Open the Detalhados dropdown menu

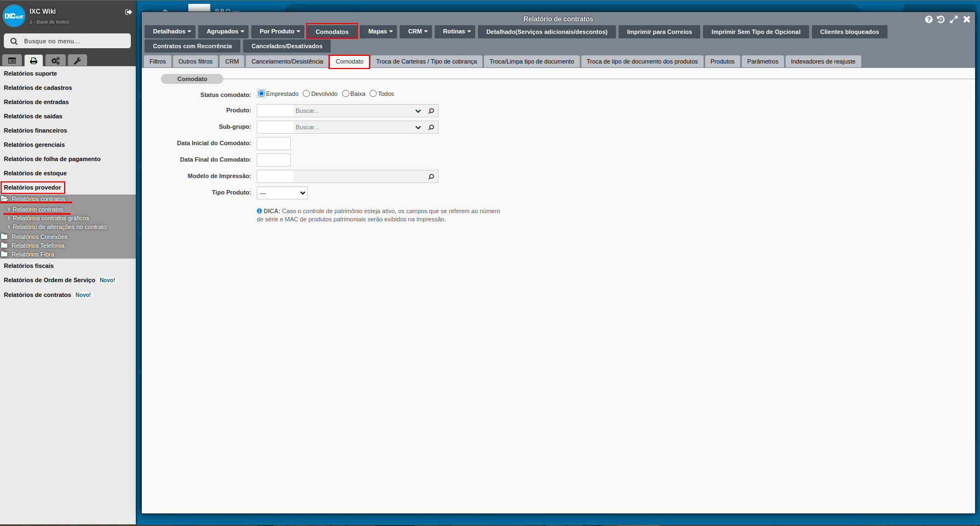tap(170, 32)
